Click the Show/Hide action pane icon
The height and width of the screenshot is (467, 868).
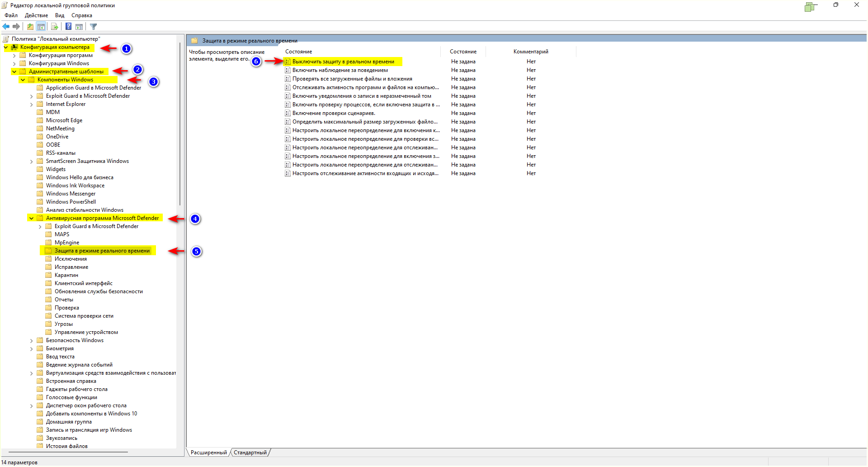click(x=79, y=27)
